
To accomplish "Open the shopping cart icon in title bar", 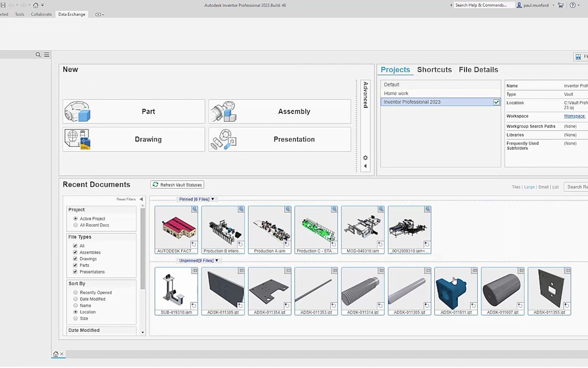I will [x=561, y=5].
